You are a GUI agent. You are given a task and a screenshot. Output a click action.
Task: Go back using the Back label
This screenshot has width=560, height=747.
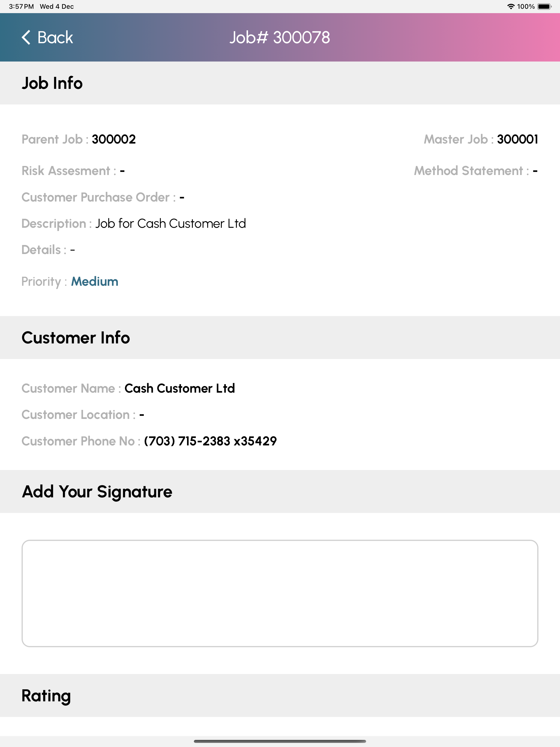tap(55, 37)
